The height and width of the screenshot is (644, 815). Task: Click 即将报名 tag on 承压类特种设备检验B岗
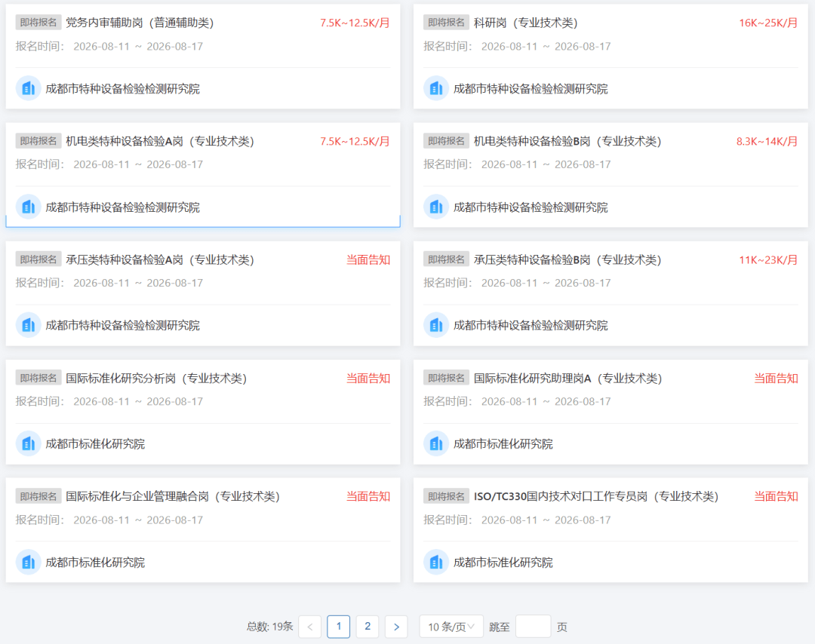pos(447,259)
